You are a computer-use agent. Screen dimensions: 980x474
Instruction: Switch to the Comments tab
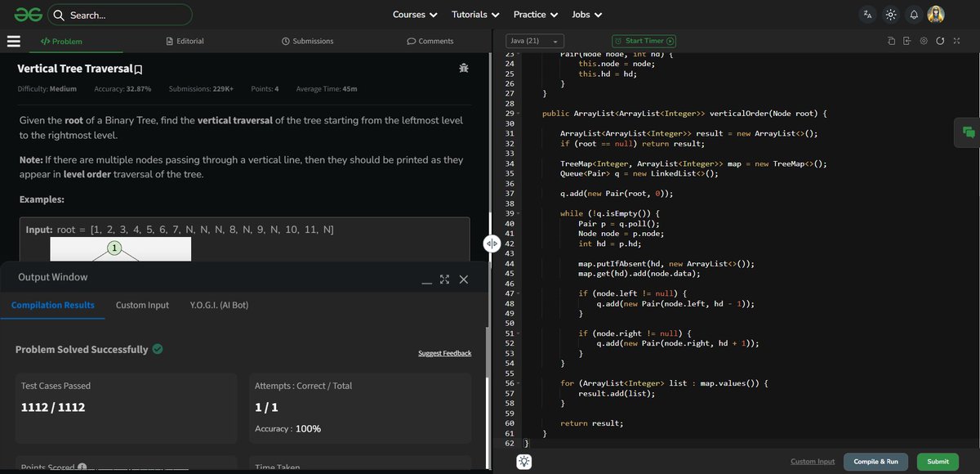click(x=430, y=41)
